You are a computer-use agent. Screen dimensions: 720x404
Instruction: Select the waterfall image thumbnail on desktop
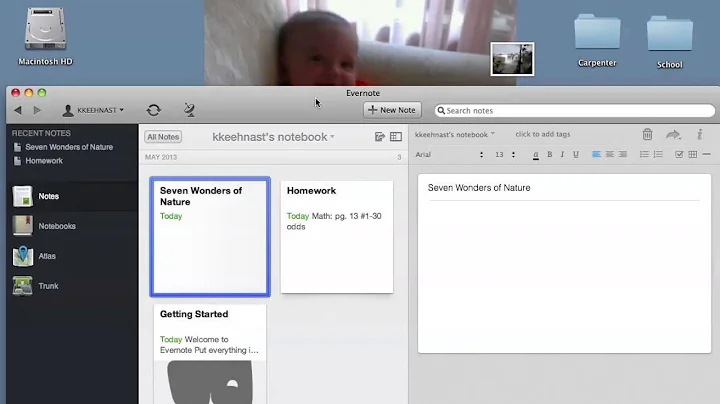click(x=512, y=59)
